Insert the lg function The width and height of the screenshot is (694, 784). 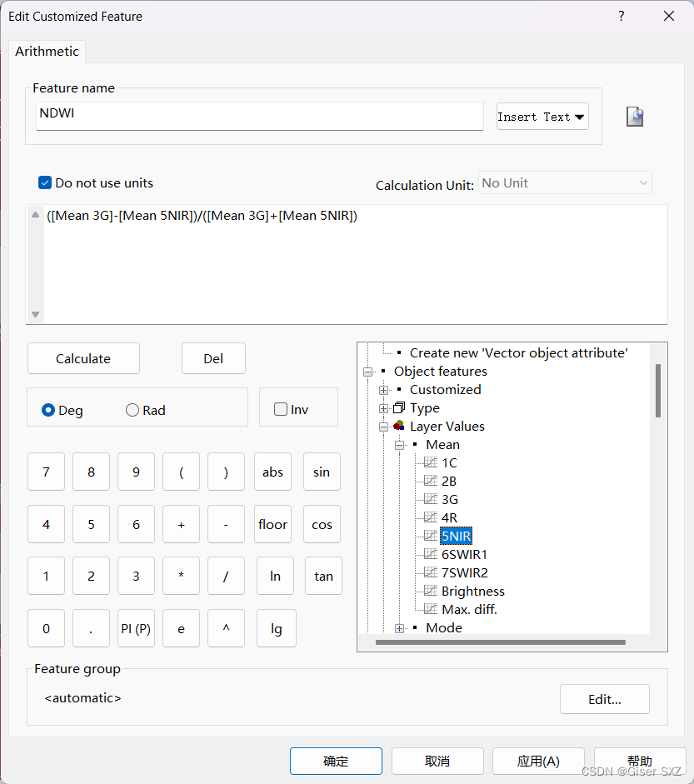277,628
